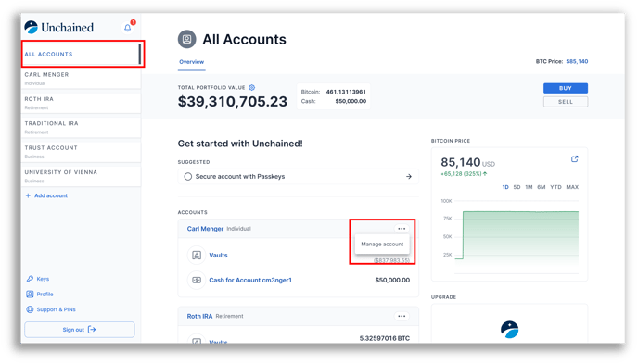Open Roth IRA account card link

[x=199, y=316]
